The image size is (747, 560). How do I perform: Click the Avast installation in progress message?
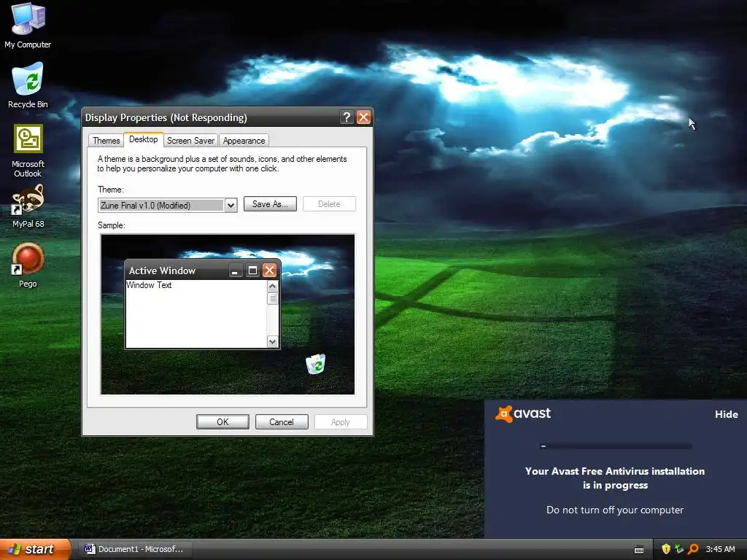click(x=615, y=478)
